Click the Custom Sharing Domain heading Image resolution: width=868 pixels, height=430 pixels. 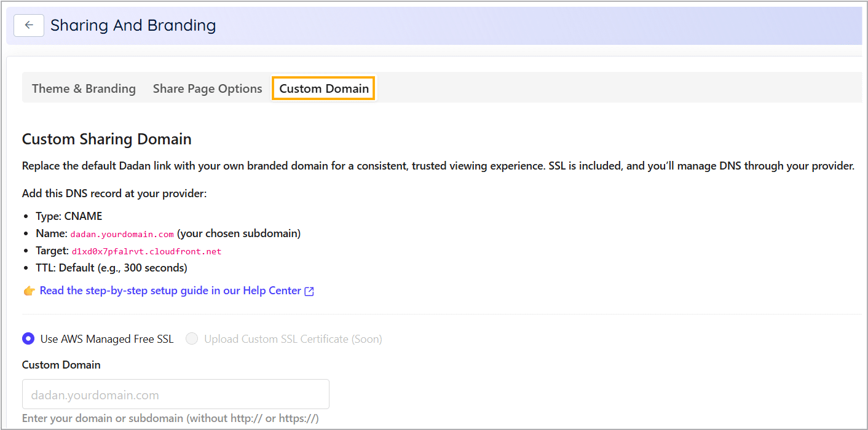point(107,139)
